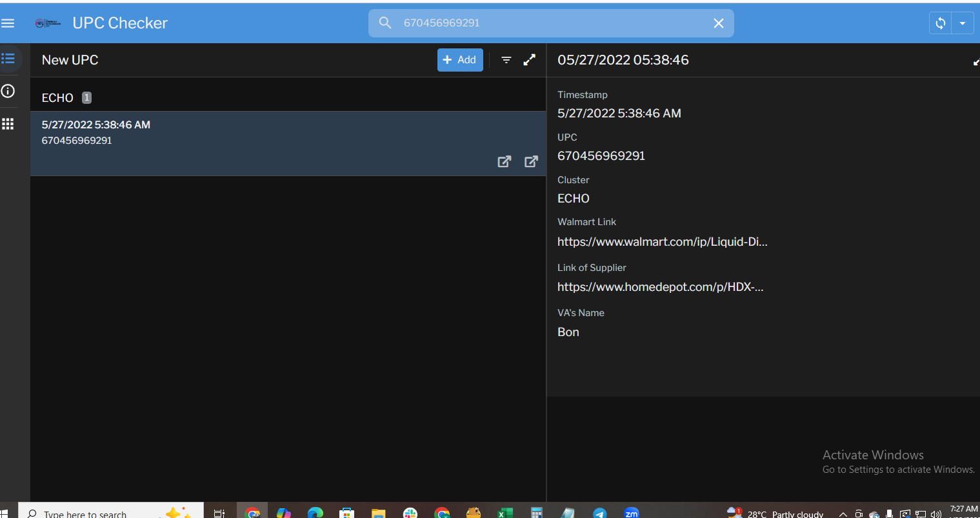Click the left external-link icon in the UPC row
Screen dimensions: 980x518
click(505, 161)
